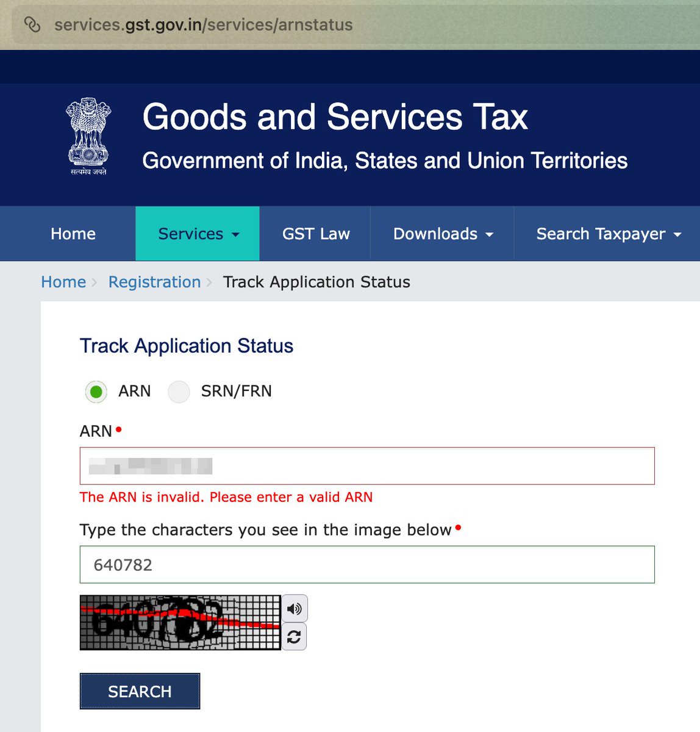Click the Track Application Status heading
The image size is (700, 732).
(x=187, y=346)
